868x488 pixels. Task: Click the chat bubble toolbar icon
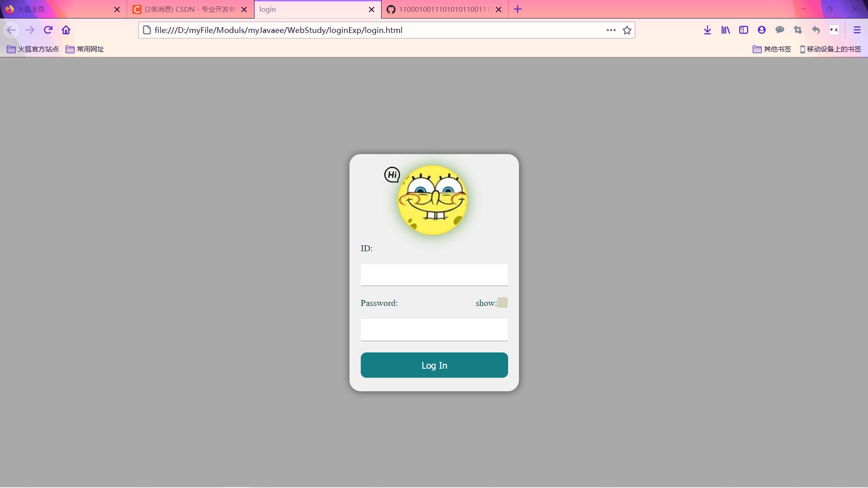click(x=780, y=30)
